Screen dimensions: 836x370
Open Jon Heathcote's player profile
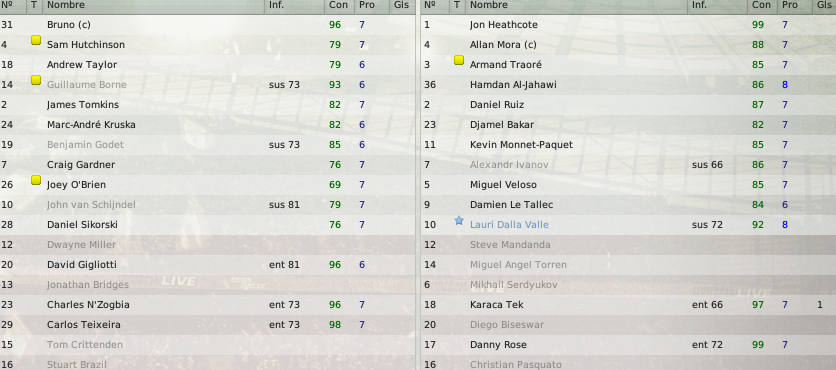[x=504, y=25]
